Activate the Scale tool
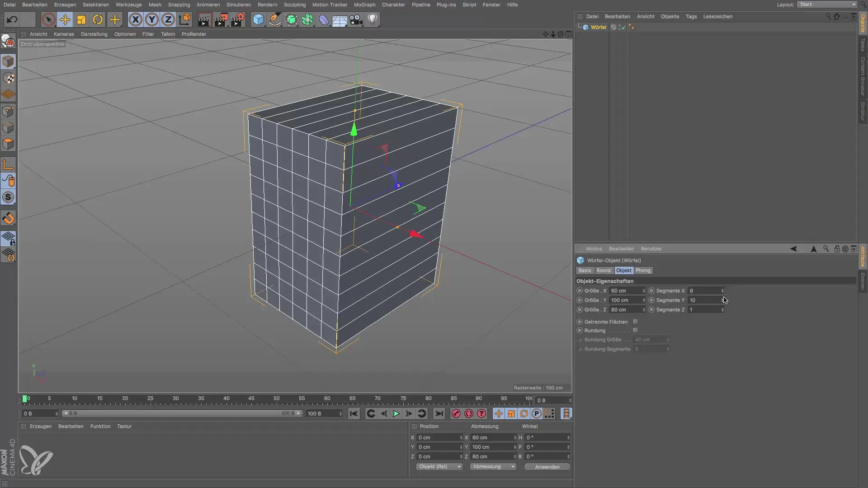868x488 pixels. tap(81, 20)
